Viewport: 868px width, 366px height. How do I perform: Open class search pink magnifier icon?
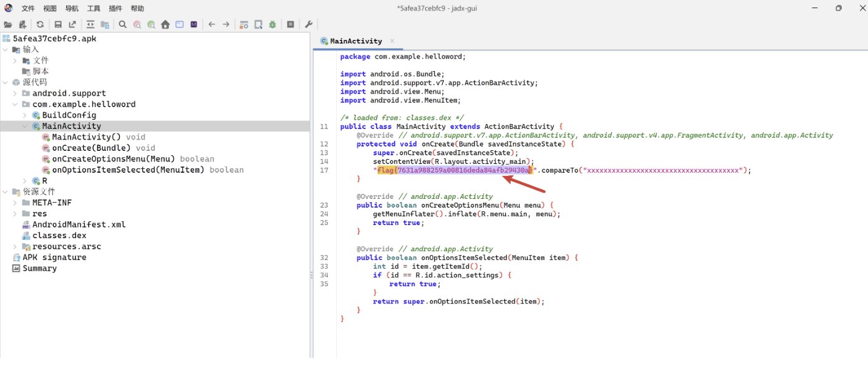(137, 24)
